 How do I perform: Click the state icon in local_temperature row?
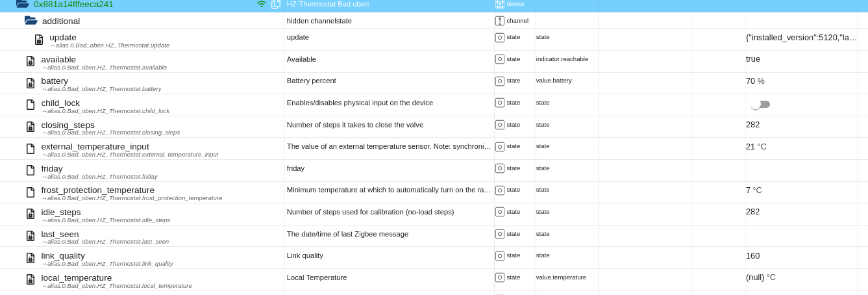[x=500, y=277]
